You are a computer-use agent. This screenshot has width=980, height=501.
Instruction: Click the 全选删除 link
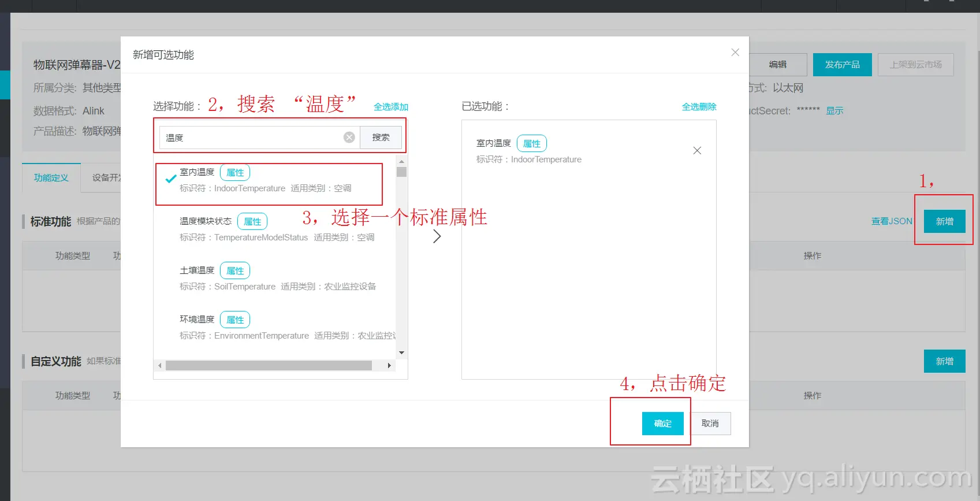[699, 107]
